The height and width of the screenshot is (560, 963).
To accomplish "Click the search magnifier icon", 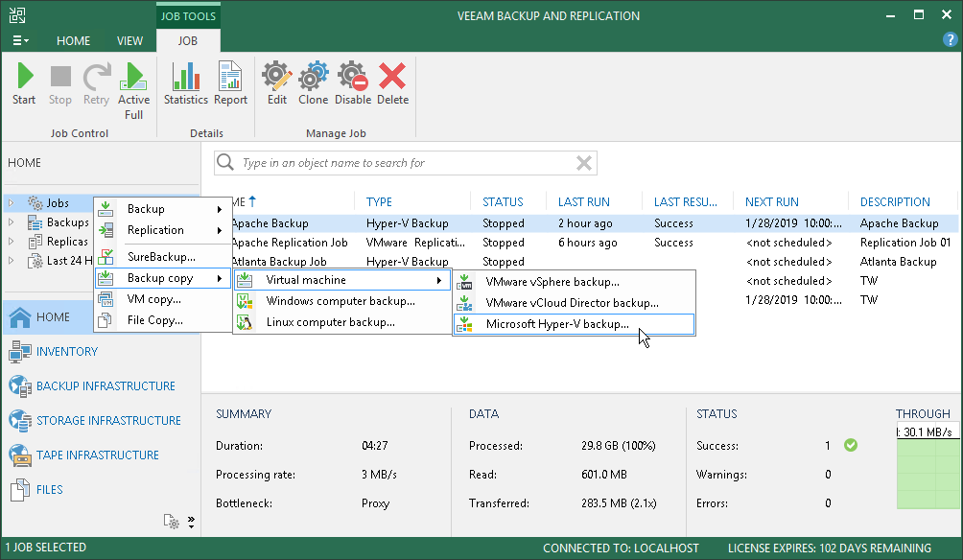I will coord(225,162).
